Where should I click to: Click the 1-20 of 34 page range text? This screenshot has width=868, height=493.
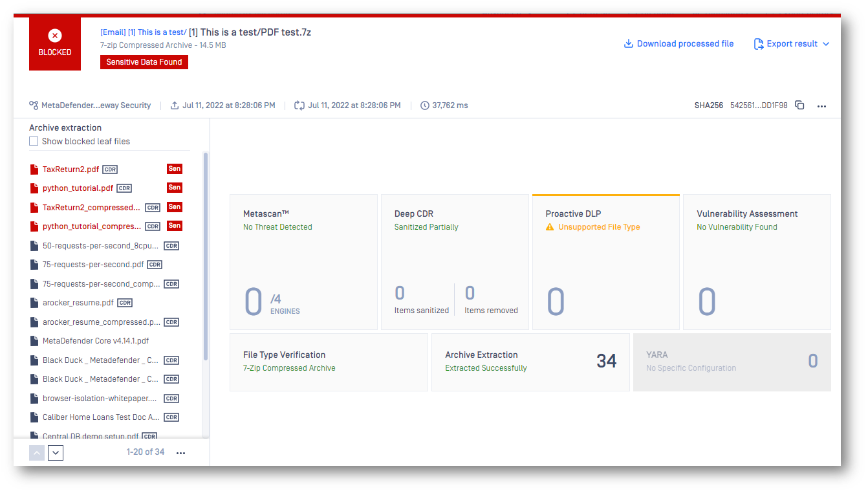(146, 452)
